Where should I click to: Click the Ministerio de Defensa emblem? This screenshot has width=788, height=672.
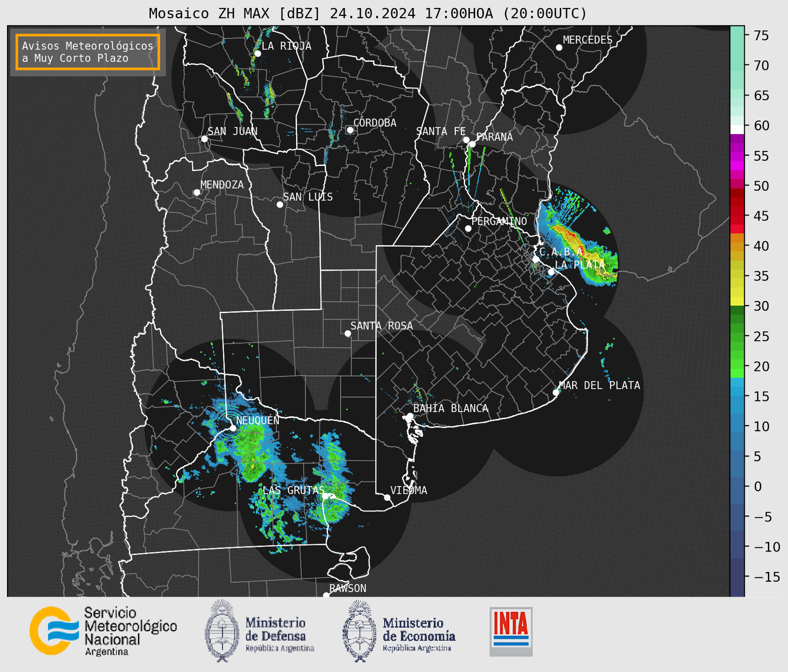222,631
